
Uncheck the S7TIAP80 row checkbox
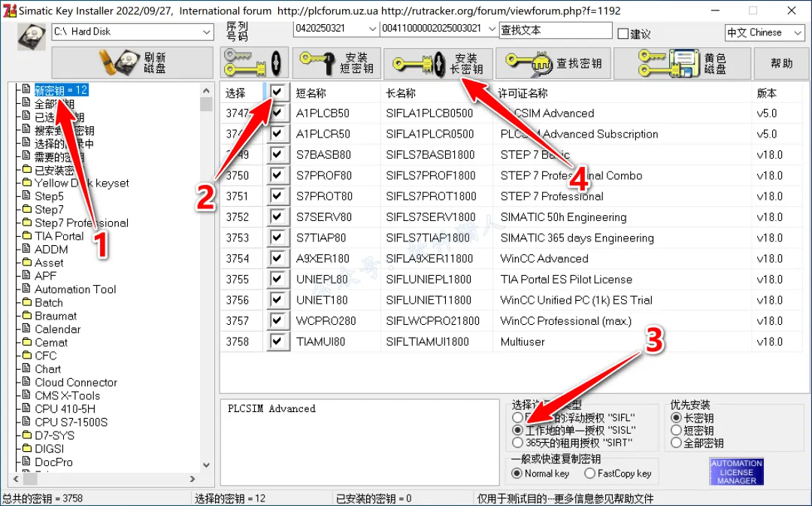[x=277, y=237]
